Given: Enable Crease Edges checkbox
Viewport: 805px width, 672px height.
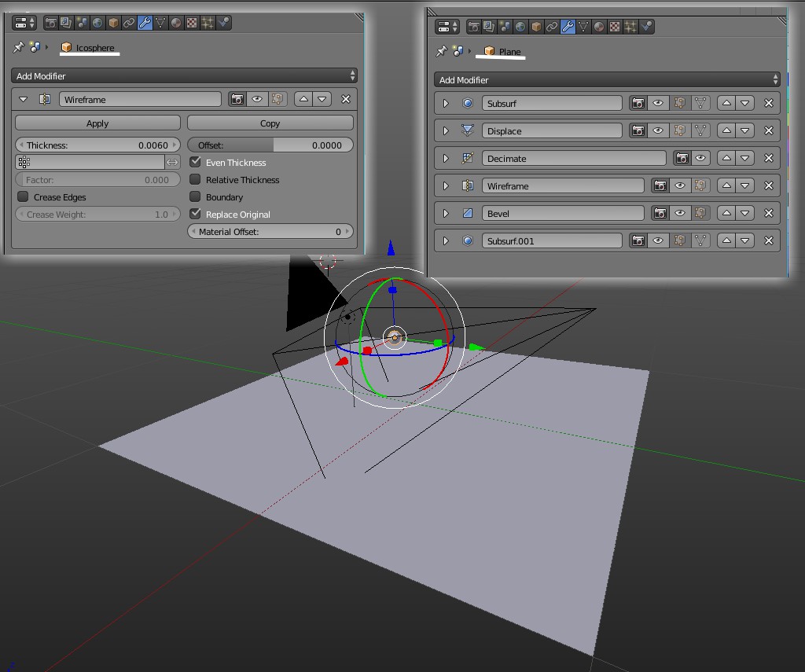Looking at the screenshot, I should pyautogui.click(x=23, y=197).
